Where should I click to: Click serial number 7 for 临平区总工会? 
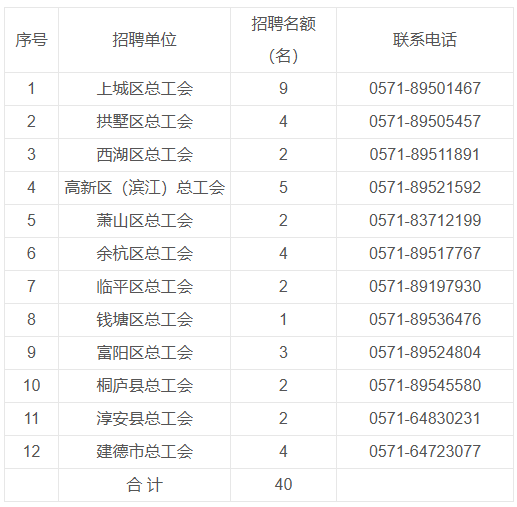click(x=31, y=286)
